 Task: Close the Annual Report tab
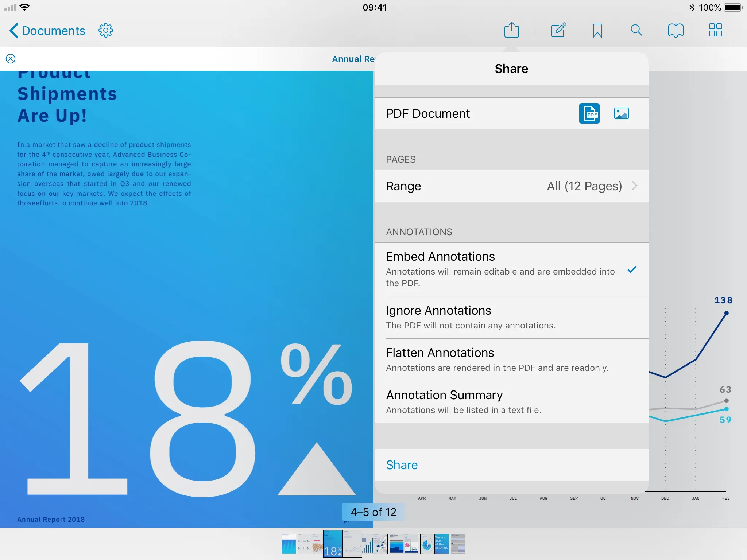(11, 59)
